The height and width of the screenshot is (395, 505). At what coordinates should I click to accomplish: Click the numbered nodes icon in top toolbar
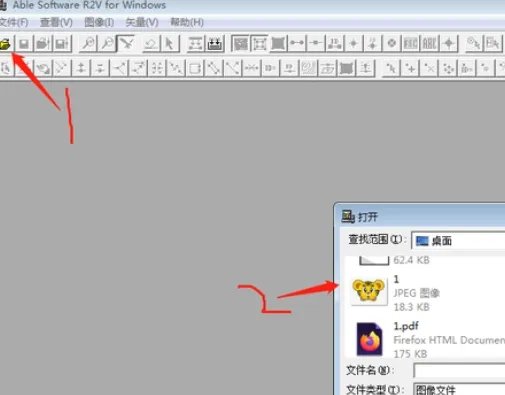click(x=335, y=44)
